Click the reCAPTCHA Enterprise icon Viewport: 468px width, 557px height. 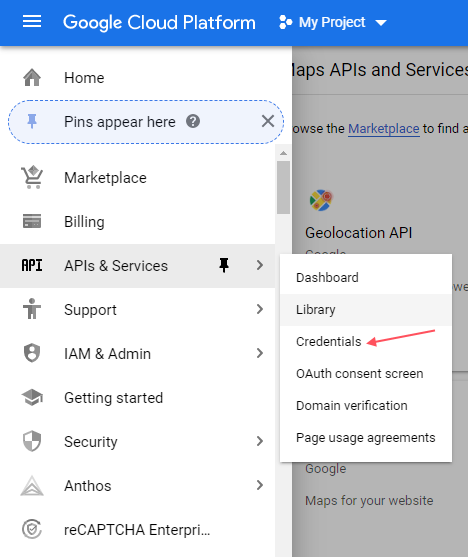32,529
